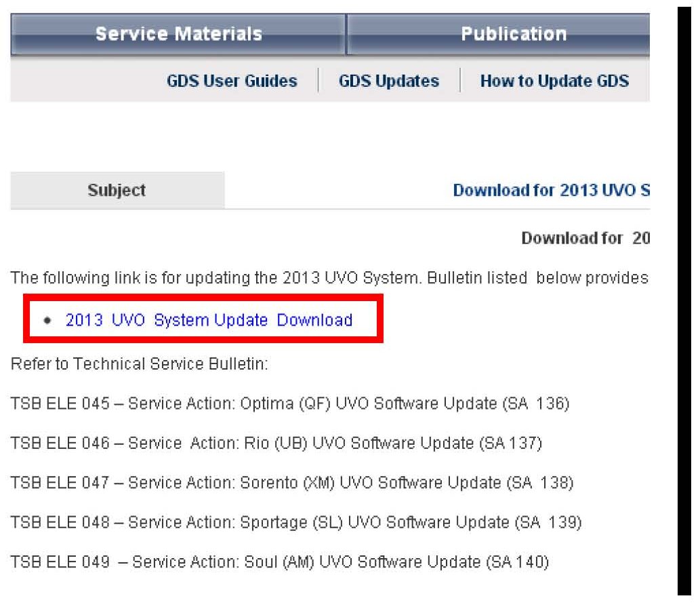
Task: Open the 2013 UVO System Update Download link
Action: click(209, 320)
